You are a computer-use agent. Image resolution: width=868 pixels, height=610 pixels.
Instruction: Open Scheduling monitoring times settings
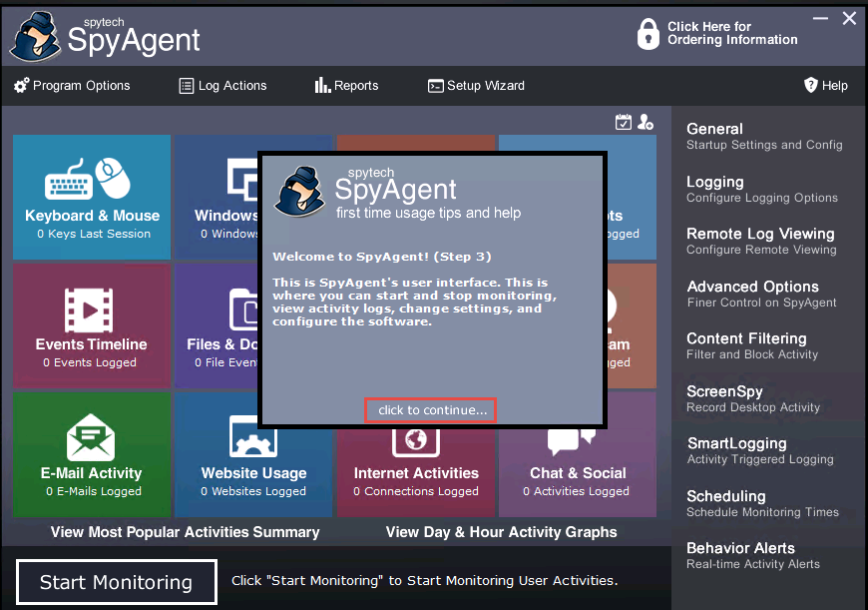[x=763, y=503]
